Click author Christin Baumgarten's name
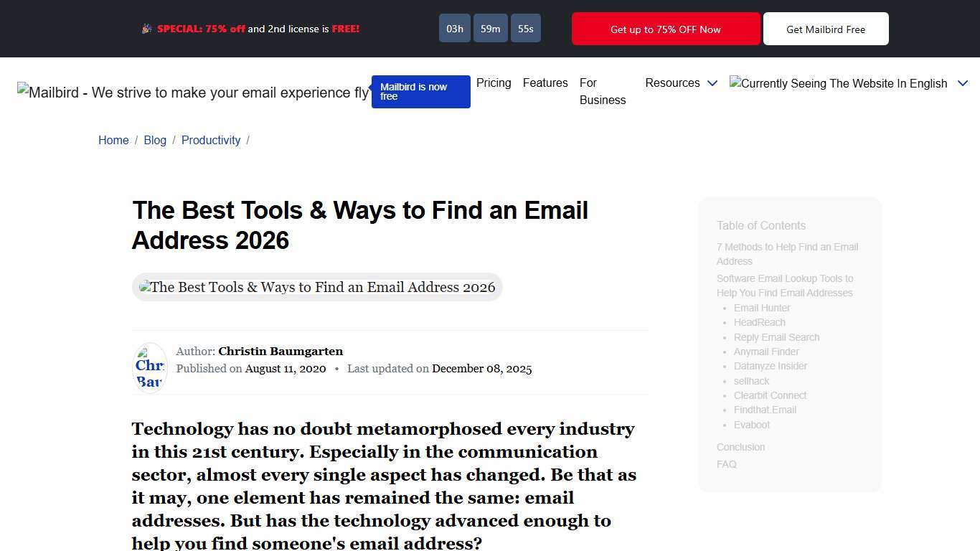The height and width of the screenshot is (551, 980). tap(281, 351)
